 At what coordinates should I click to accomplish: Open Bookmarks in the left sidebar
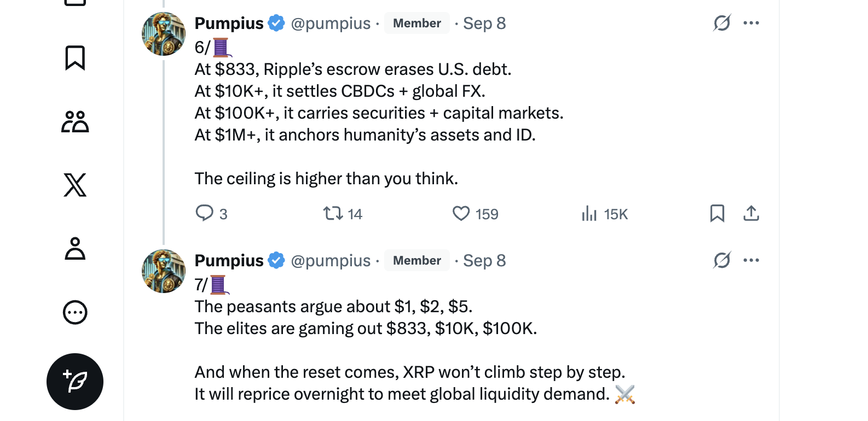click(x=75, y=58)
